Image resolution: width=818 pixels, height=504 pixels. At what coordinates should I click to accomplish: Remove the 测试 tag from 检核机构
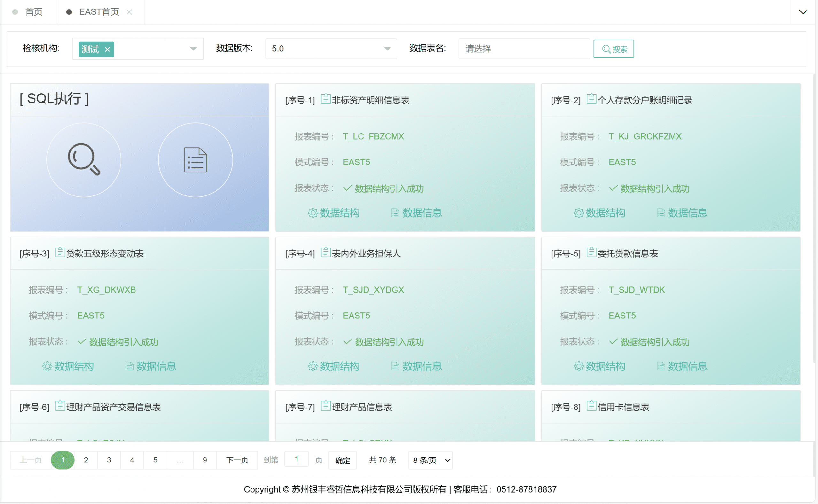click(x=107, y=49)
